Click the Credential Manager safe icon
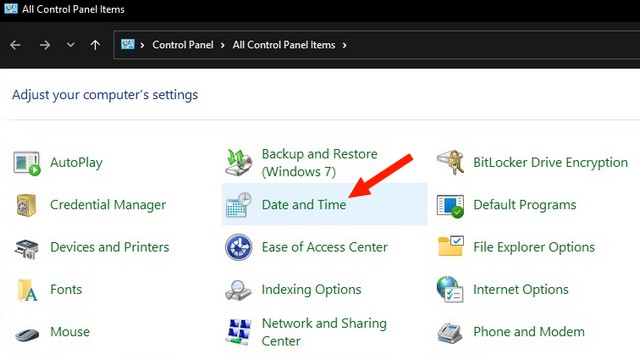 27,205
